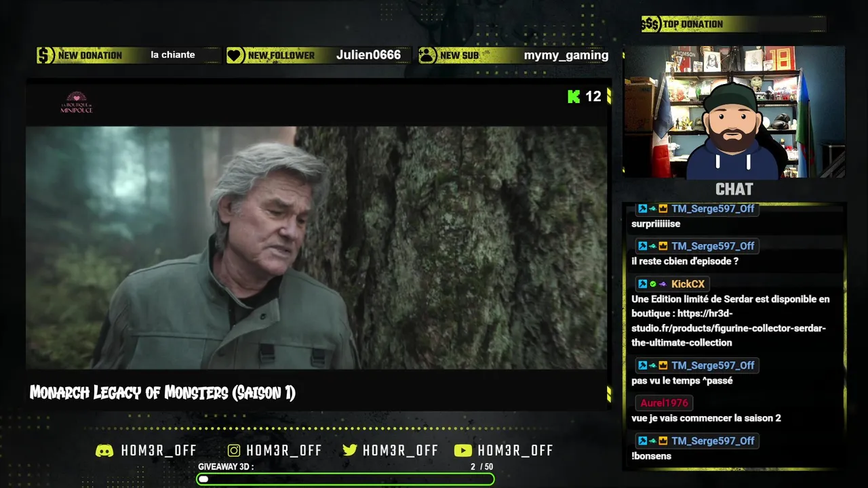Open the hr3d-studio.fr figurine link in chat

(728, 328)
